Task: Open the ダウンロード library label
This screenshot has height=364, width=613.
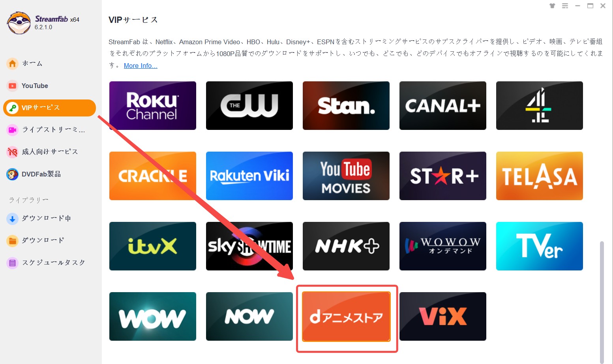Action: 43,240
